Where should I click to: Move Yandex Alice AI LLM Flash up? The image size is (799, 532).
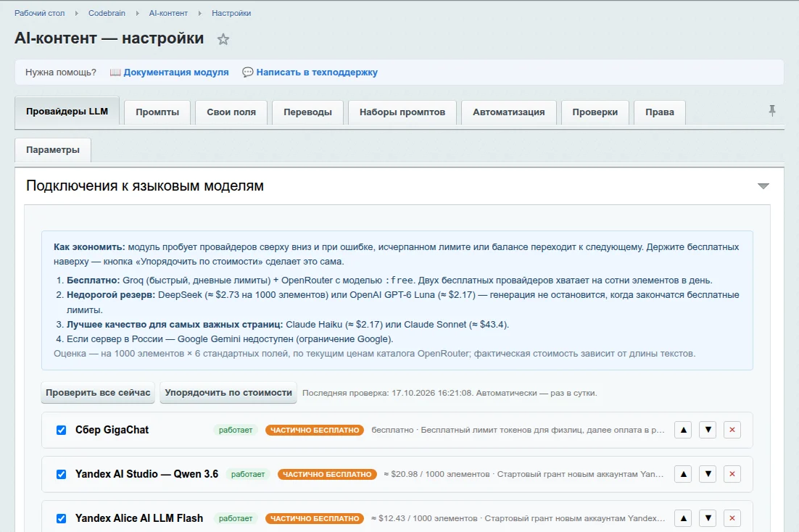click(x=683, y=519)
